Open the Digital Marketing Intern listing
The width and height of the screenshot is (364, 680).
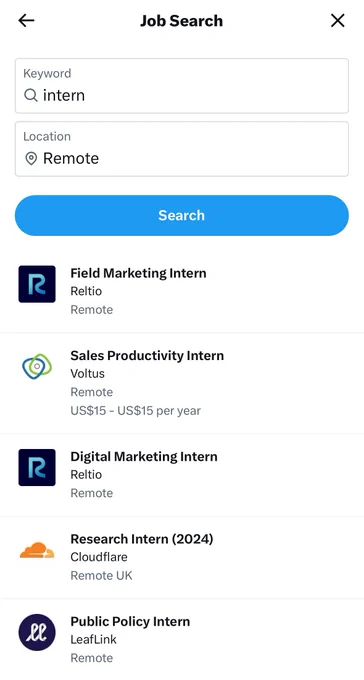182,475
